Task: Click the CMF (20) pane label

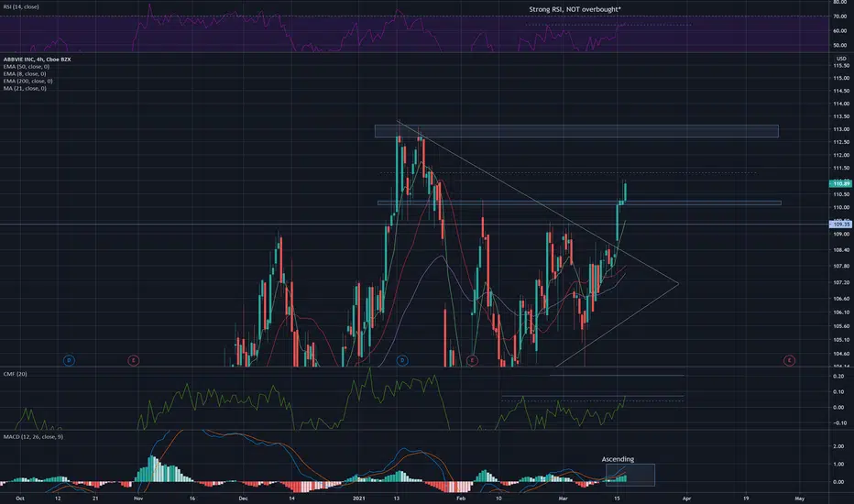Action: 15,374
